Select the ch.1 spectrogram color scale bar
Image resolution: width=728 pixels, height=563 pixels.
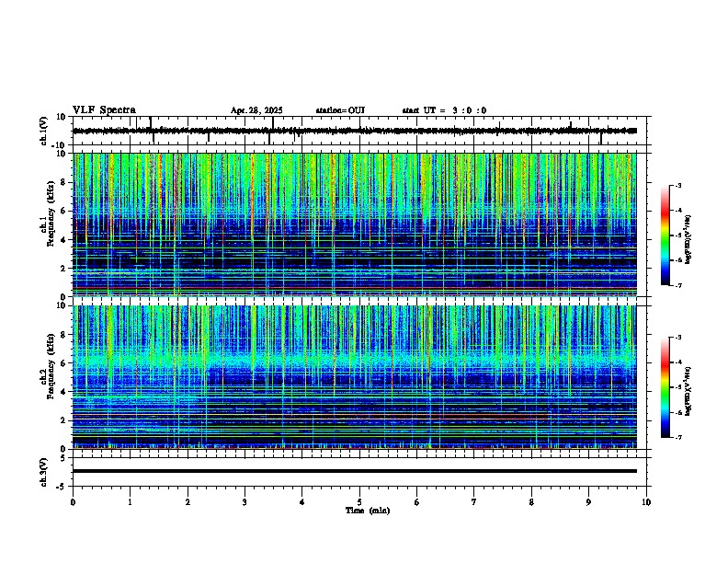[665, 236]
